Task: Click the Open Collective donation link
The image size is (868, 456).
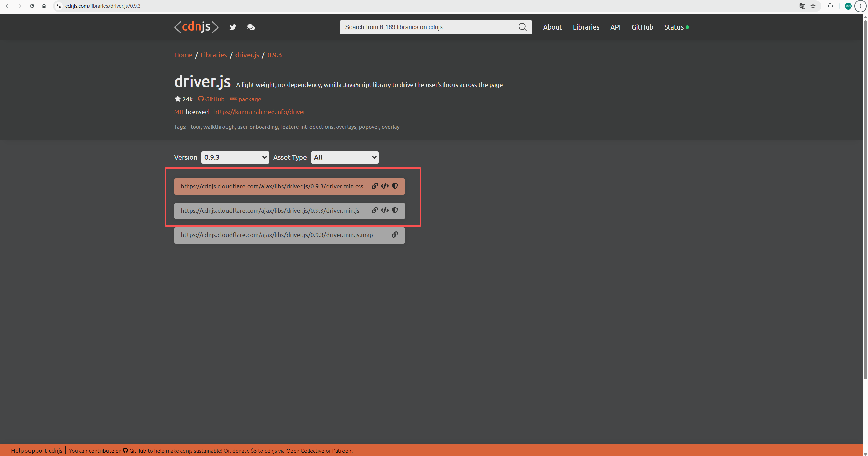Action: [305, 451]
